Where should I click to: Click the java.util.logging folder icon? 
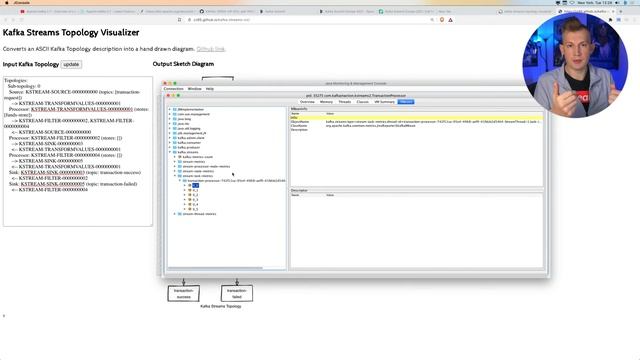point(175,129)
